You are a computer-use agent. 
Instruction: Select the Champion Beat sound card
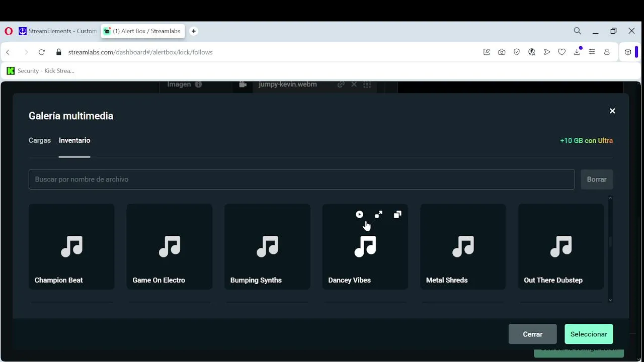[71, 246]
